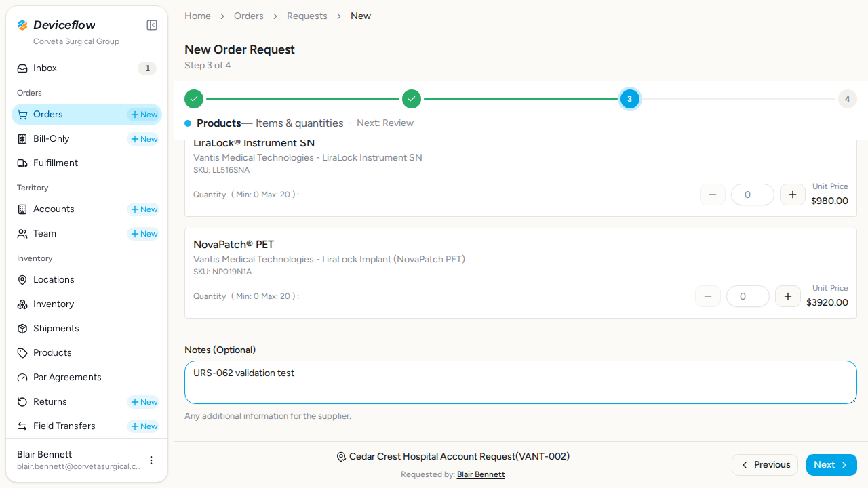This screenshot has width=868, height=488.
Task: Decrease NovaPatch PET quantity with minus
Action: [708, 296]
